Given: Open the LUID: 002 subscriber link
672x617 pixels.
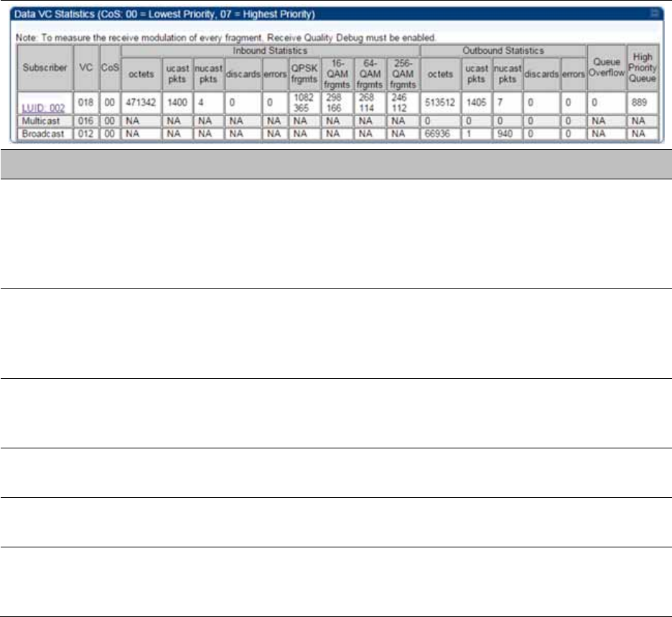Looking at the screenshot, I should (x=43, y=108).
